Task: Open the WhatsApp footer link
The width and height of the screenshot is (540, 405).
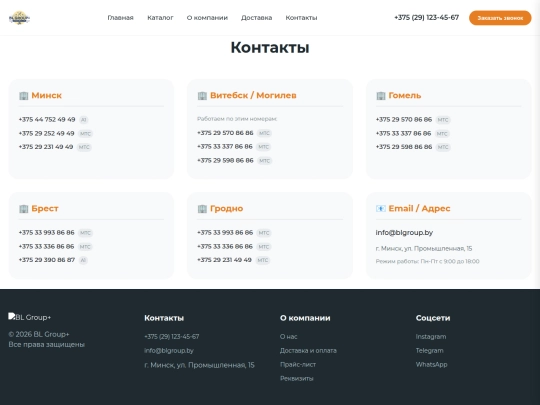Action: 431,364
